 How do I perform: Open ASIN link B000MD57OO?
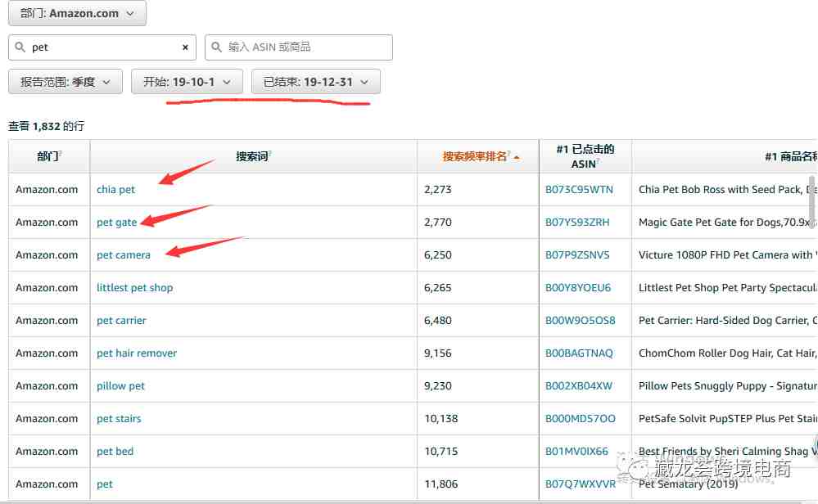(x=580, y=419)
